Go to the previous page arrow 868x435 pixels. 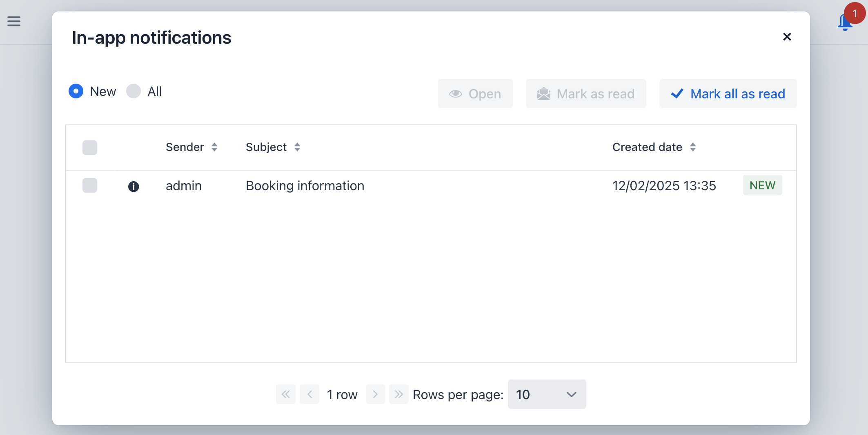[309, 394]
